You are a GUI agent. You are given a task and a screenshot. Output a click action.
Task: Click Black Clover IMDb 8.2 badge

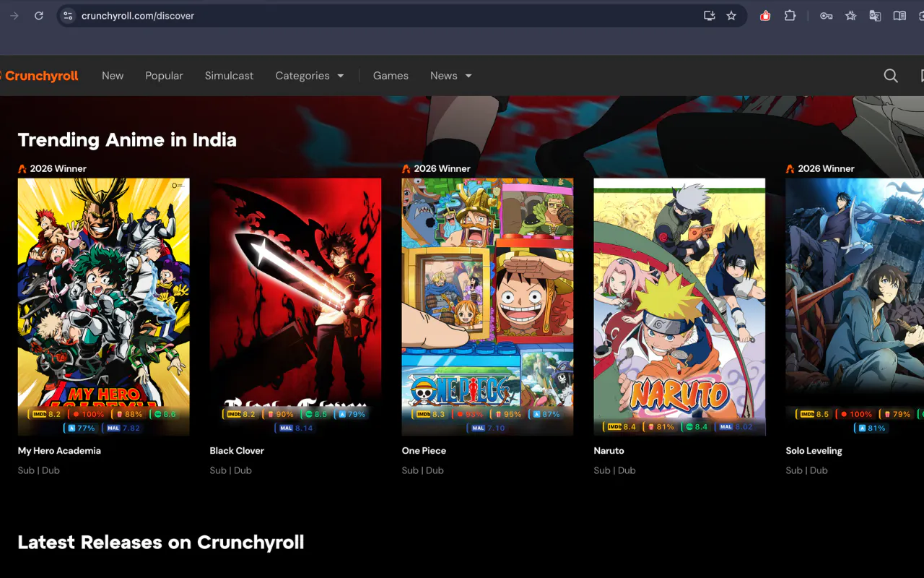[240, 415]
